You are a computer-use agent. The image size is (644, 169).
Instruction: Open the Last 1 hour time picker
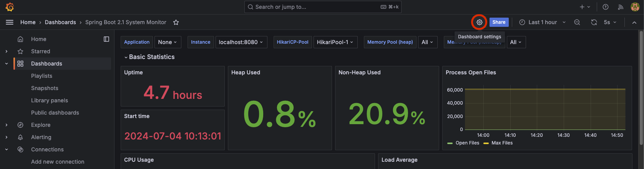pyautogui.click(x=542, y=22)
